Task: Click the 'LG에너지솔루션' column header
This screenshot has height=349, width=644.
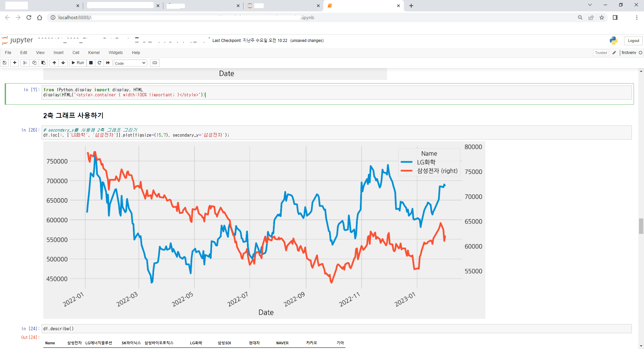Action: (x=99, y=343)
